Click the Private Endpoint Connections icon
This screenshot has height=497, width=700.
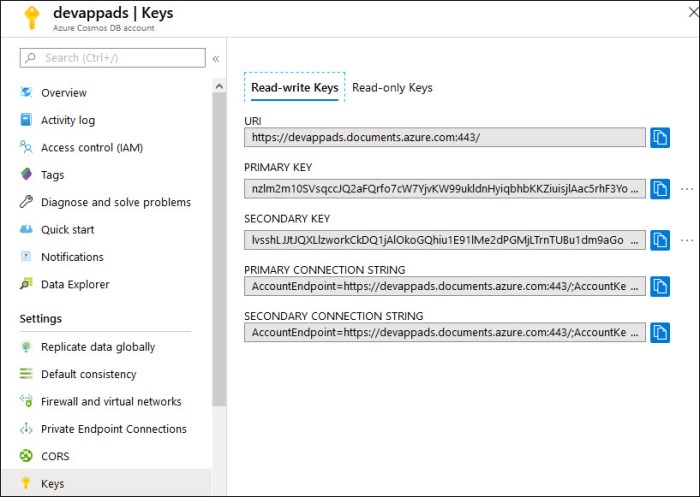point(26,429)
